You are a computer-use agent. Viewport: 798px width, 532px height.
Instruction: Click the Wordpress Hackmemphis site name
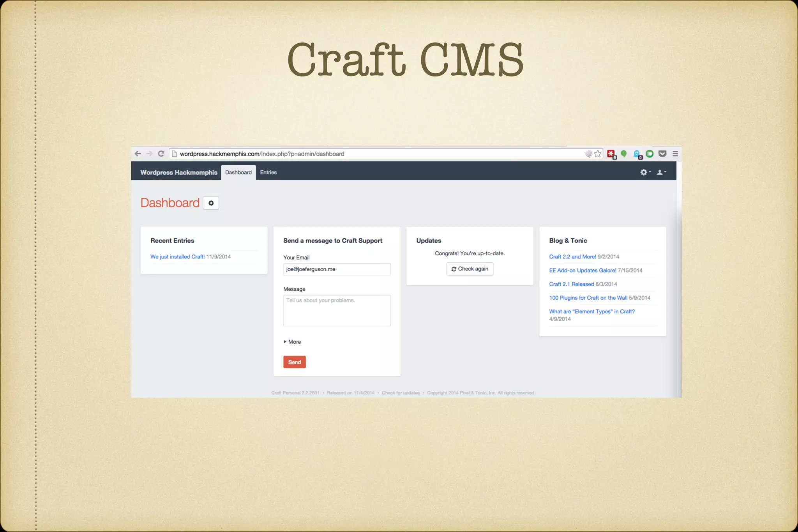pyautogui.click(x=179, y=172)
